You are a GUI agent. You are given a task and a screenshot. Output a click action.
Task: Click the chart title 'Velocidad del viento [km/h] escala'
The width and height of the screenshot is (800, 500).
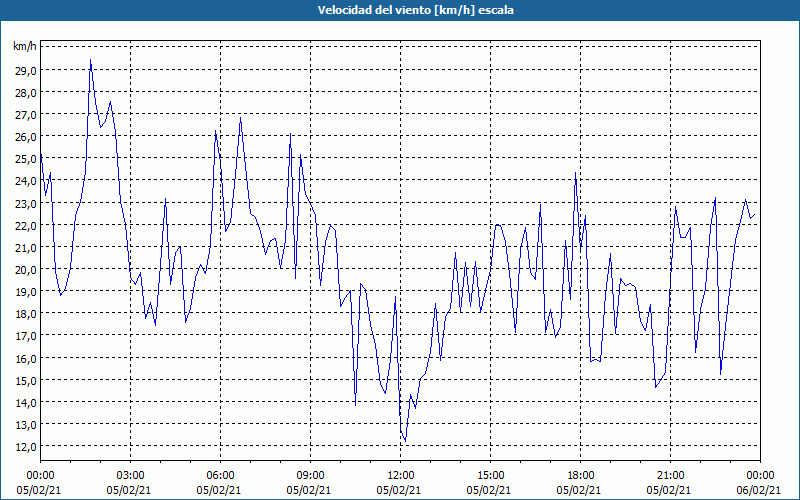(415, 10)
